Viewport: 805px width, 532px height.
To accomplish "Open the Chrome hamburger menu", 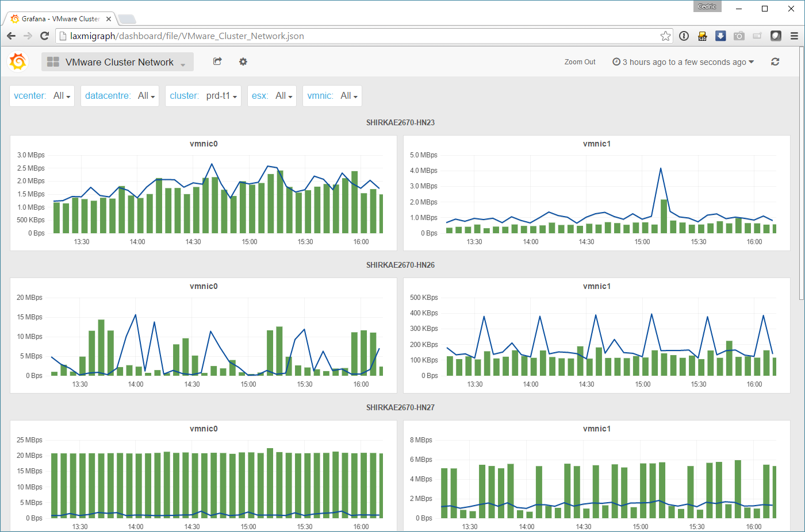I will coord(794,36).
